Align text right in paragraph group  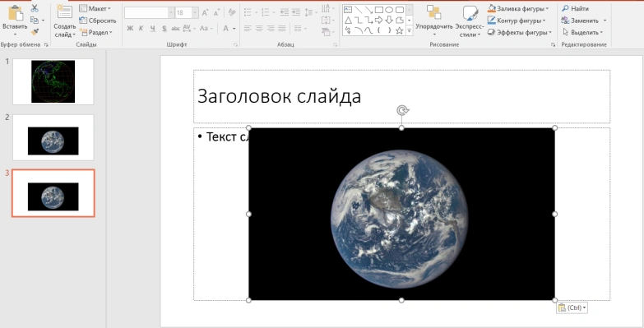(x=271, y=28)
